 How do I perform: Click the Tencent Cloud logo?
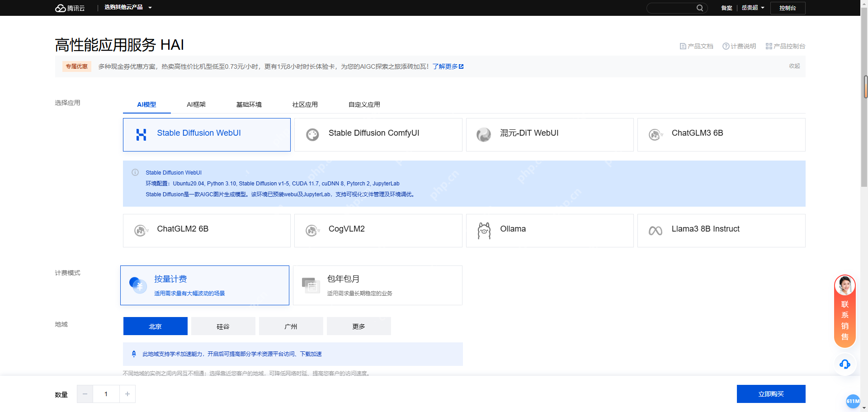point(70,8)
